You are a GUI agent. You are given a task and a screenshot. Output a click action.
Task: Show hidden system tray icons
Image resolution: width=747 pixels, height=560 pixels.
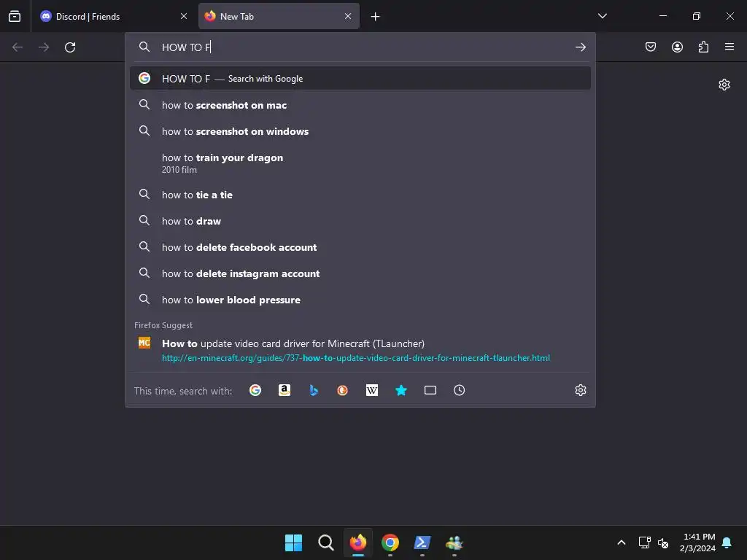622,542
